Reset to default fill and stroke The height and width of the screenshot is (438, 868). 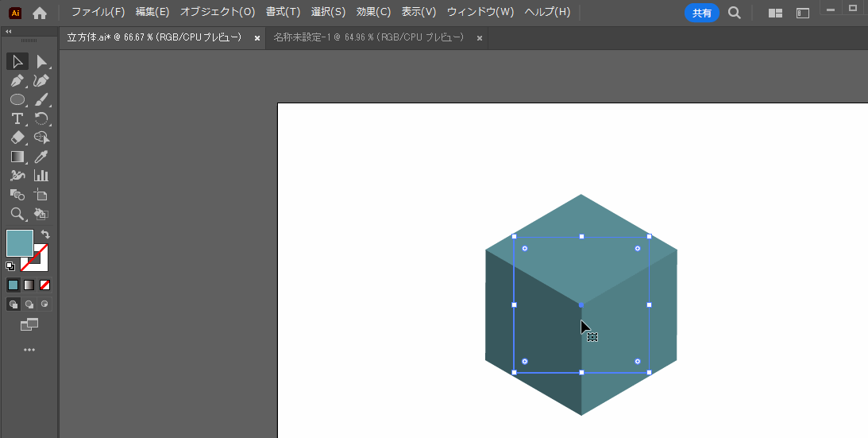[10, 266]
